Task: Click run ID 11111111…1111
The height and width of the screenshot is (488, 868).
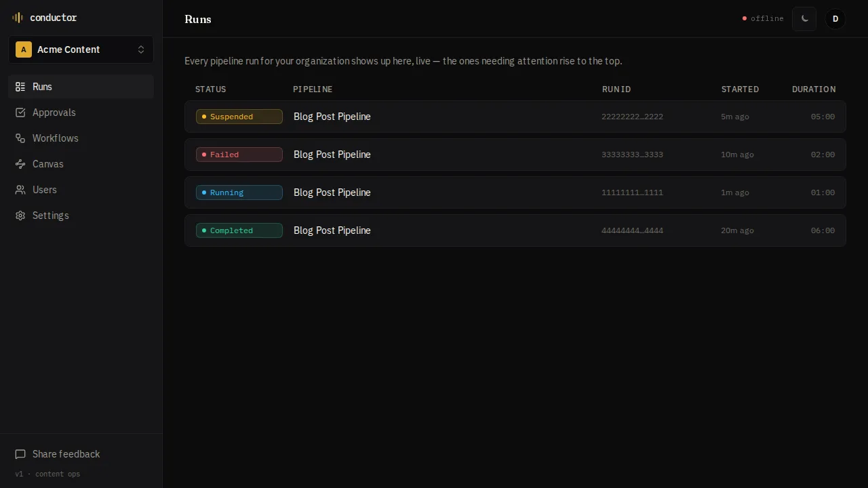Action: (632, 192)
